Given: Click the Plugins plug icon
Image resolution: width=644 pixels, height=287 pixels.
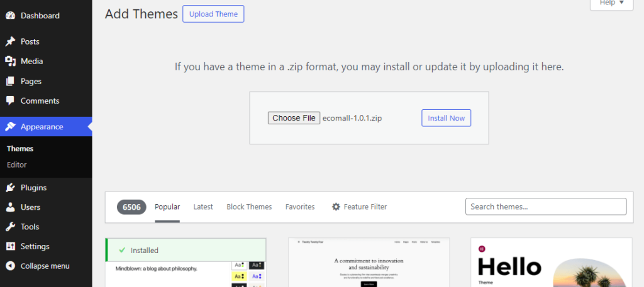Looking at the screenshot, I should (10, 188).
